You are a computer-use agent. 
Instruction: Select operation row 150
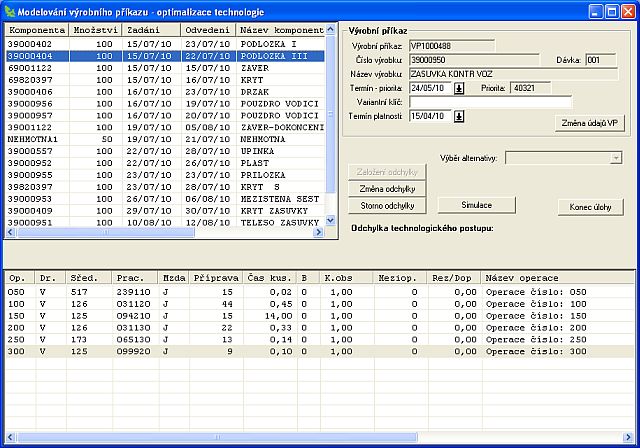(x=320, y=316)
